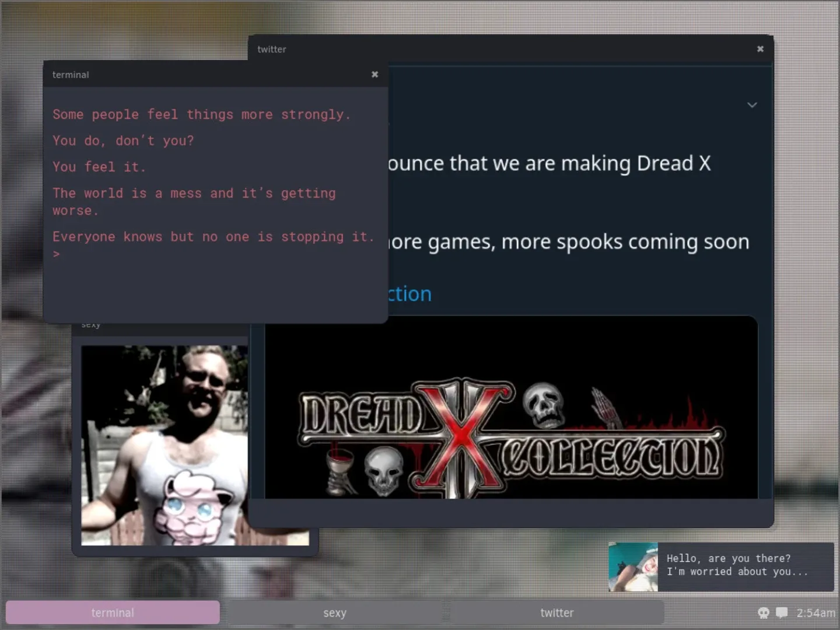
Task: Close the terminal window
Action: pyautogui.click(x=374, y=74)
